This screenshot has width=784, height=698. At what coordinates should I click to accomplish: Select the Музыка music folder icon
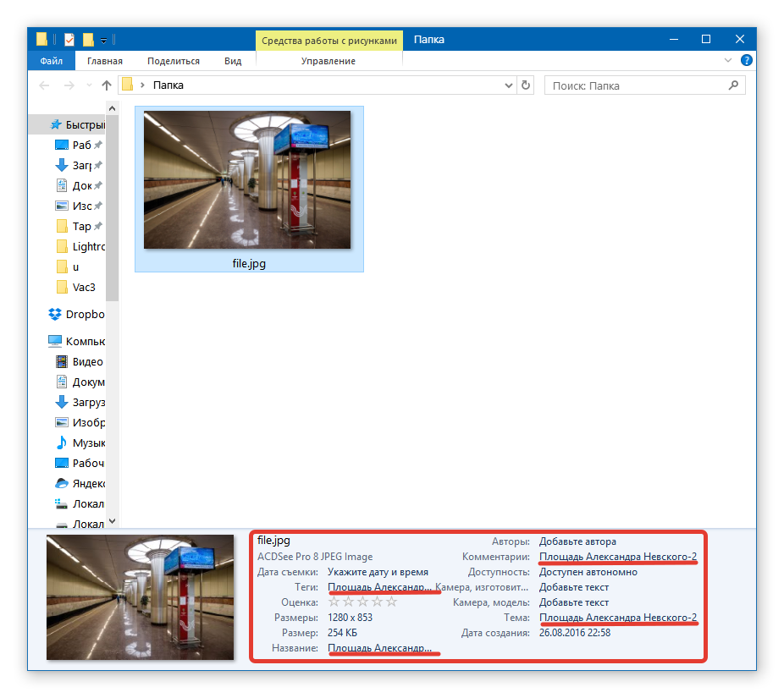pyautogui.click(x=62, y=442)
